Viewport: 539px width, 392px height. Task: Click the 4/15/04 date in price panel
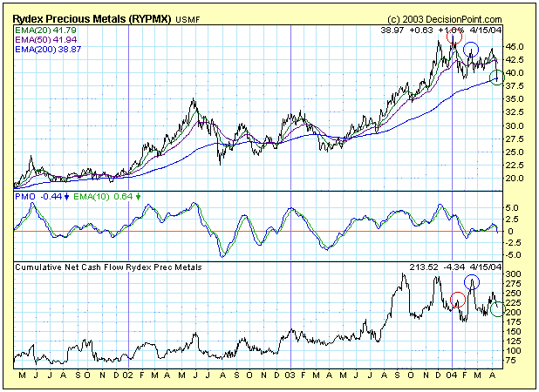(486, 30)
